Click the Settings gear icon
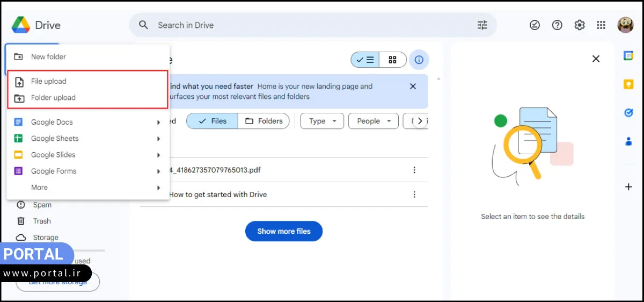Image resolution: width=644 pixels, height=302 pixels. point(580,25)
